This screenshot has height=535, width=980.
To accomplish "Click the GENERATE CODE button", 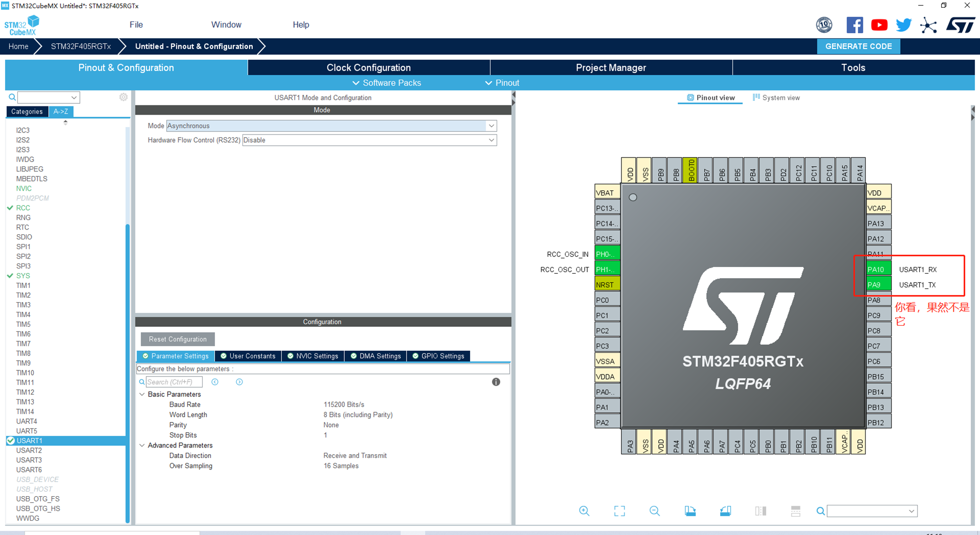I will point(859,46).
